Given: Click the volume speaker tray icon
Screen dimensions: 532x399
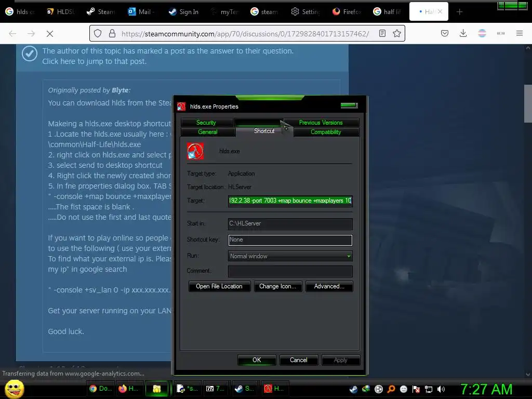Looking at the screenshot, I should 441,389.
